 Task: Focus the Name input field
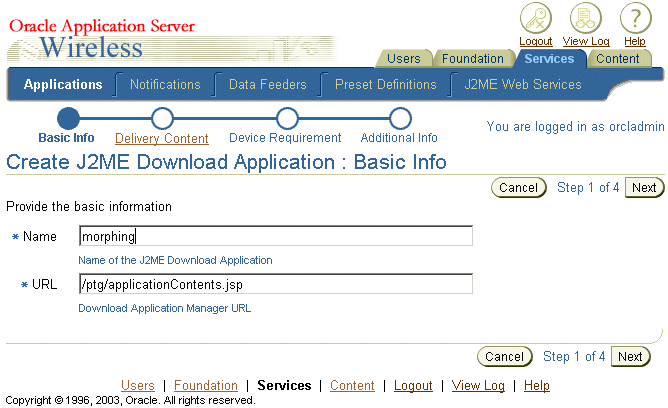(276, 236)
